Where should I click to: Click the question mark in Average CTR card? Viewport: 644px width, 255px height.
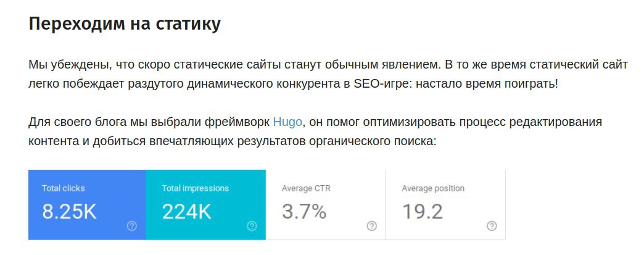(372, 226)
